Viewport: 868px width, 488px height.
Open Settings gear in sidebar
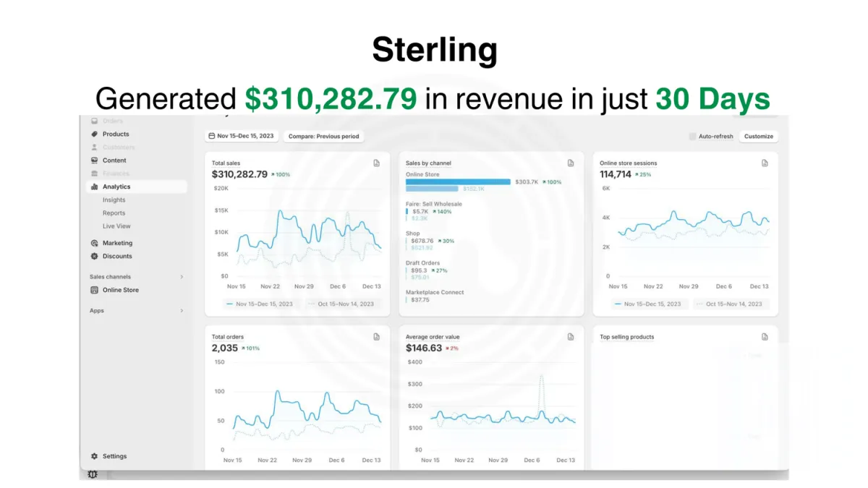click(94, 456)
